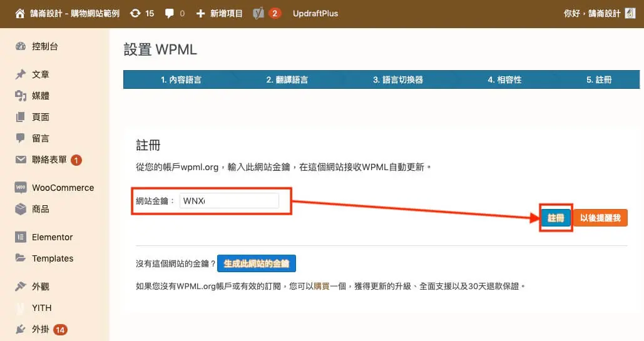
Task: Click 你好，鵠崙設計 account greeting
Action: (591, 14)
